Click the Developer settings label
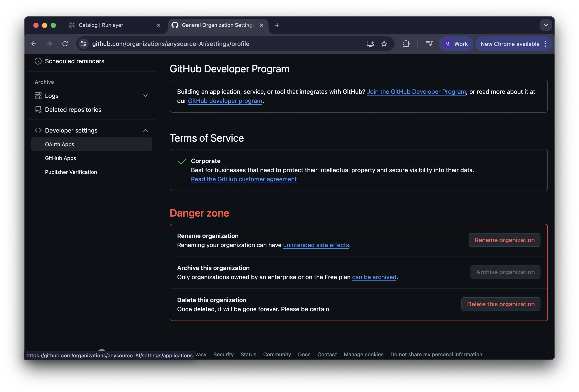This screenshot has height=392, width=579. (x=71, y=130)
